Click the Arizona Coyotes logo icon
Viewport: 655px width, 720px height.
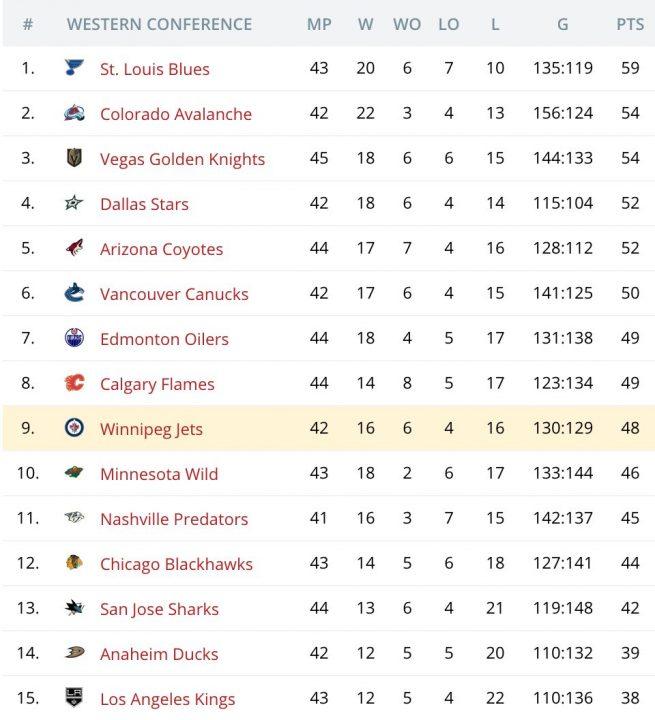(x=74, y=248)
